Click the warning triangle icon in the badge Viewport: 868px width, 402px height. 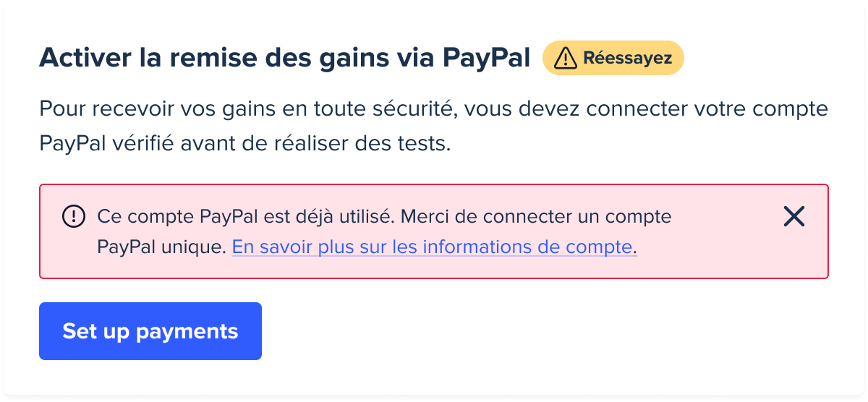[x=565, y=59]
